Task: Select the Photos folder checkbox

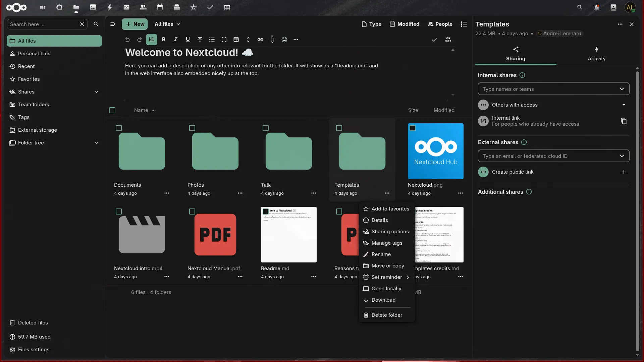Action: pyautogui.click(x=192, y=128)
